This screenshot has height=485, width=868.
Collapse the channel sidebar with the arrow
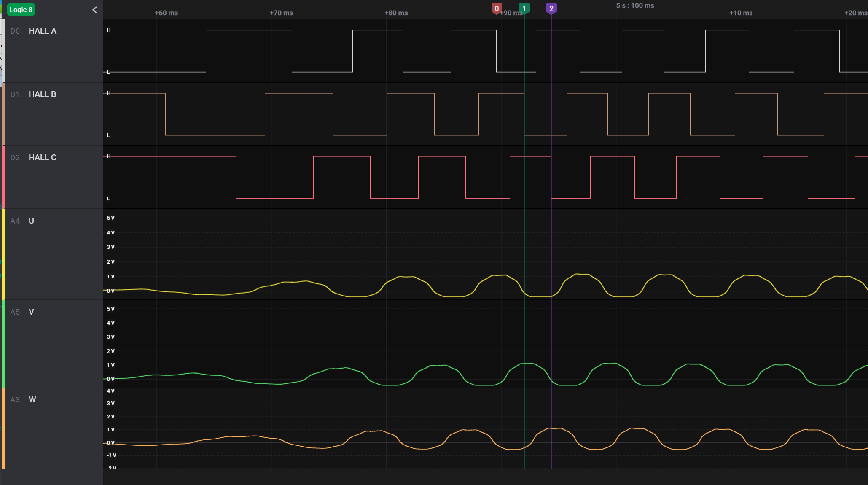point(94,10)
